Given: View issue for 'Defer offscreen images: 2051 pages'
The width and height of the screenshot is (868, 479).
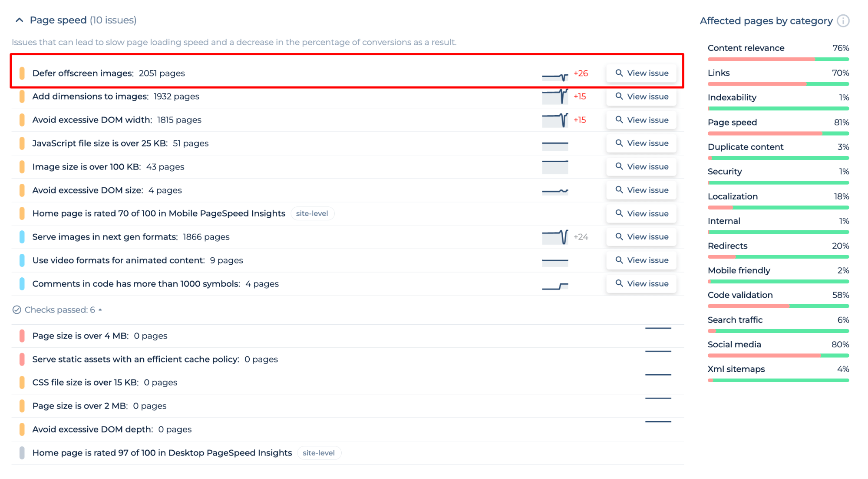Looking at the screenshot, I should tap(642, 72).
